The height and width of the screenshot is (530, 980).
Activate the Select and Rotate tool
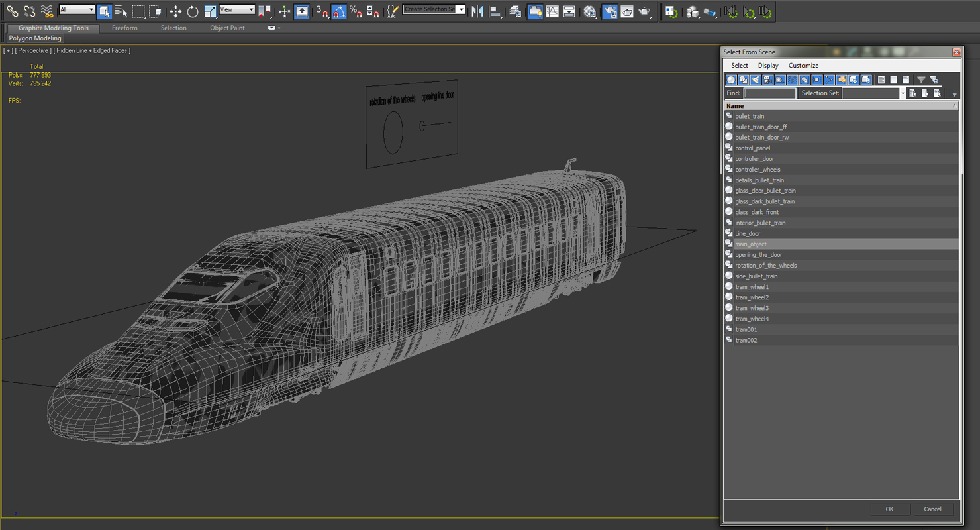[x=193, y=11]
